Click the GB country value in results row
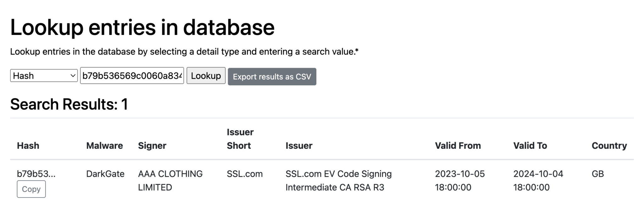 [x=598, y=174]
